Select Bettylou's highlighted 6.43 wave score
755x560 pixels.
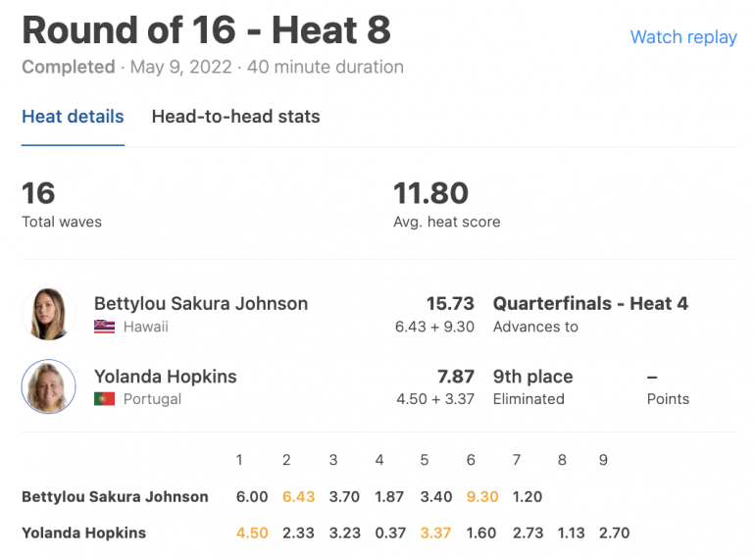coord(298,496)
